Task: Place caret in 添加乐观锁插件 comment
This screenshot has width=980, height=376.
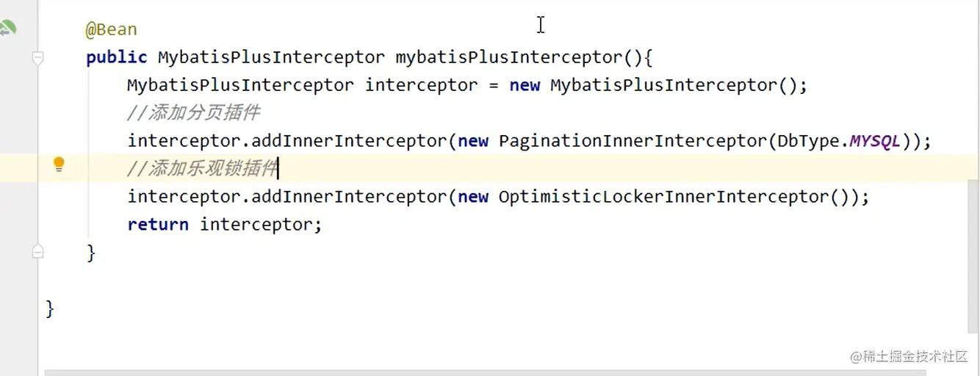Action: point(202,169)
